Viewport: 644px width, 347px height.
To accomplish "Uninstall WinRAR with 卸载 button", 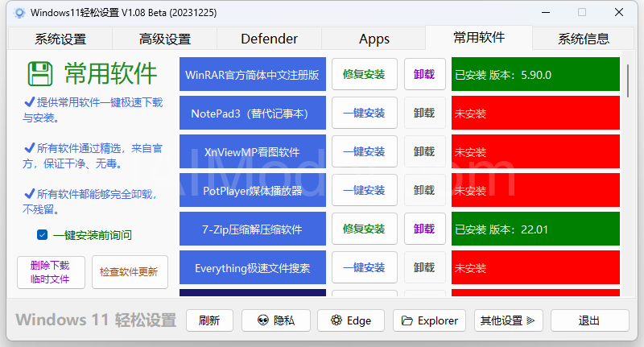I will tap(425, 74).
